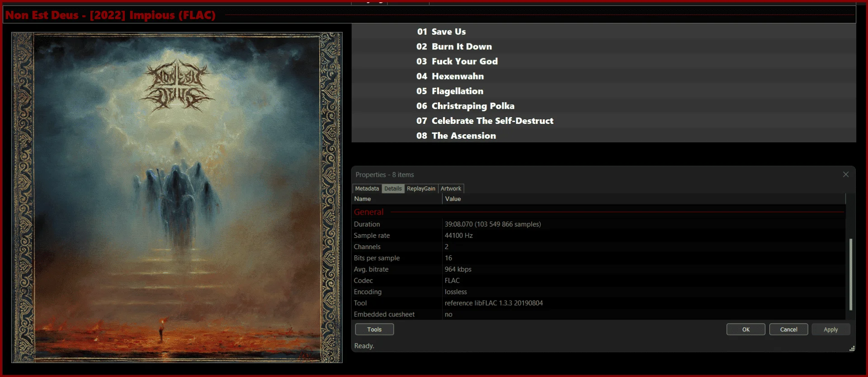Screen dimensions: 868x377
Task: Click the Apply button
Action: click(x=831, y=330)
